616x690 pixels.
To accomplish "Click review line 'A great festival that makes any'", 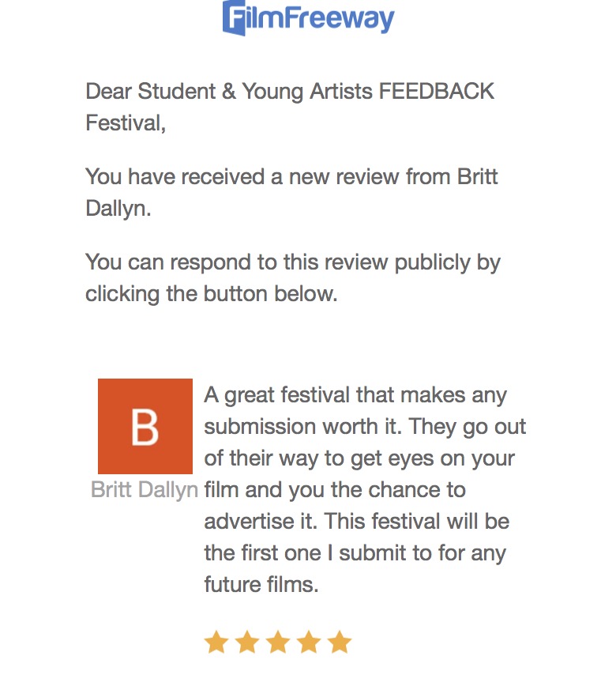I will click(355, 394).
